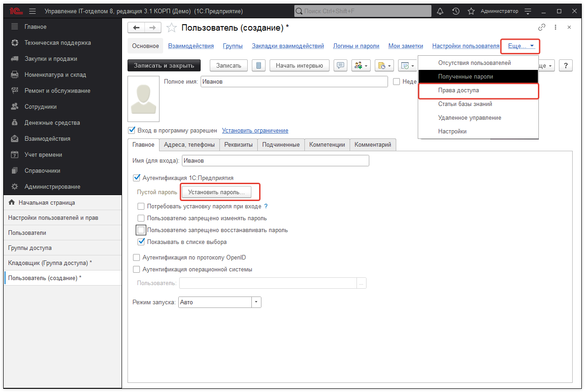Open history with the clock icon
The height and width of the screenshot is (392, 585).
coord(455,11)
